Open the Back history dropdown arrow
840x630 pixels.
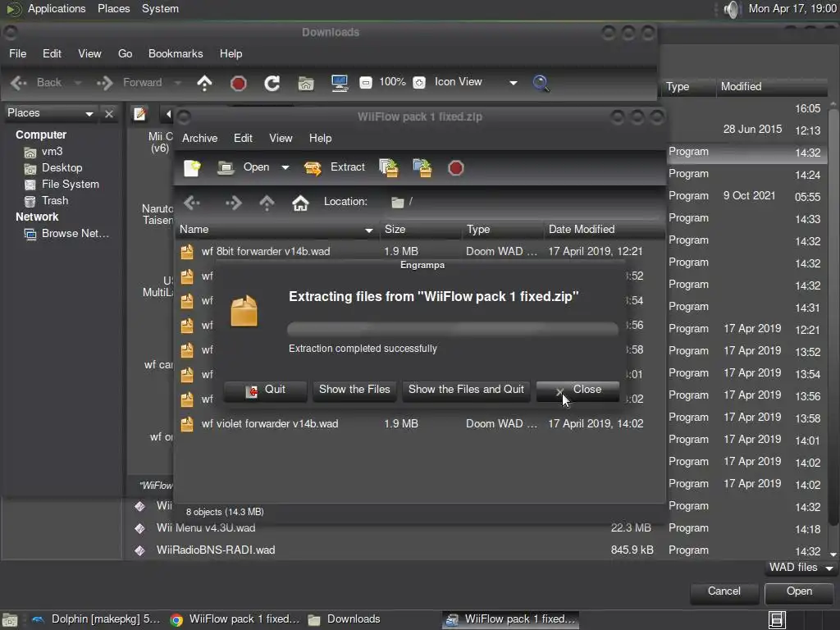78,83
